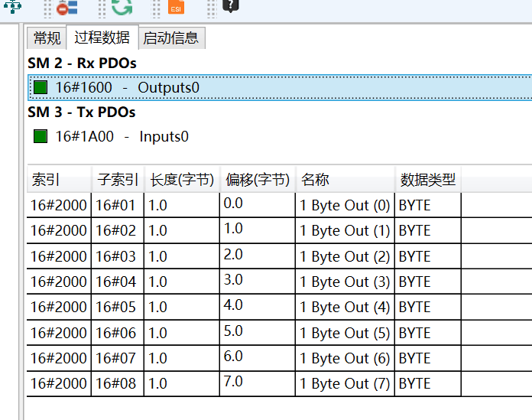Select the 1 Byte Out (0) row

[x=344, y=205]
